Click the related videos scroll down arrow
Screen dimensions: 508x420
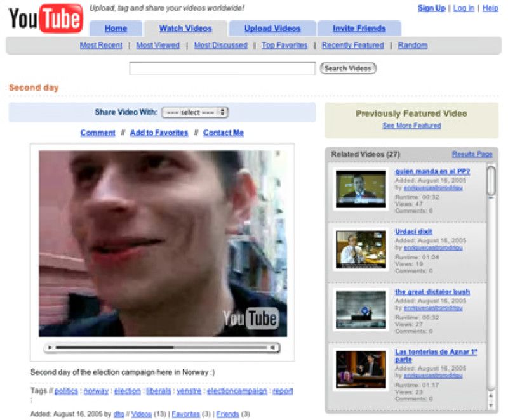pyautogui.click(x=491, y=405)
